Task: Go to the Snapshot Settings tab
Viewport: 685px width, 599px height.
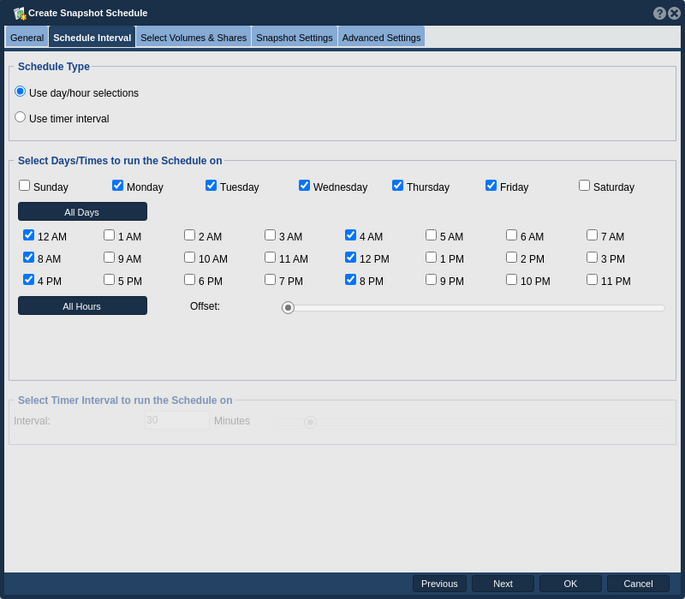Action: (x=294, y=38)
